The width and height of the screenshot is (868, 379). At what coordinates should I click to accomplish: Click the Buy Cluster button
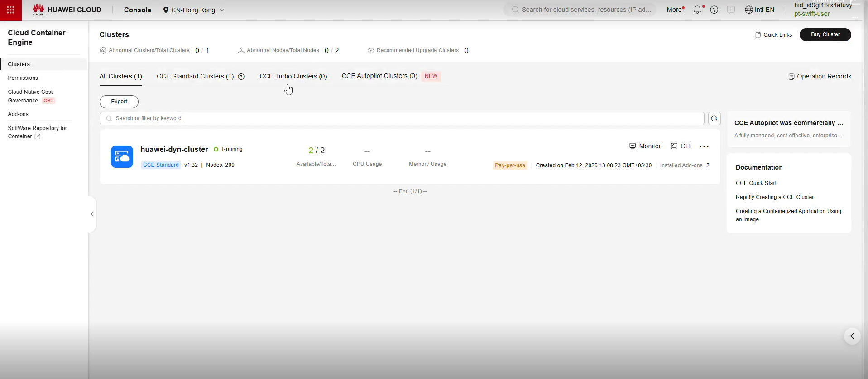point(825,34)
